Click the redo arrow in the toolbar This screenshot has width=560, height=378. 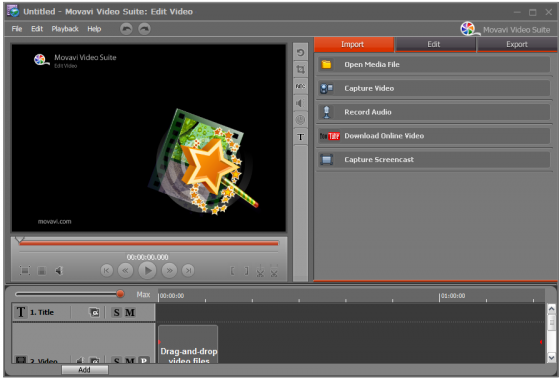(144, 29)
